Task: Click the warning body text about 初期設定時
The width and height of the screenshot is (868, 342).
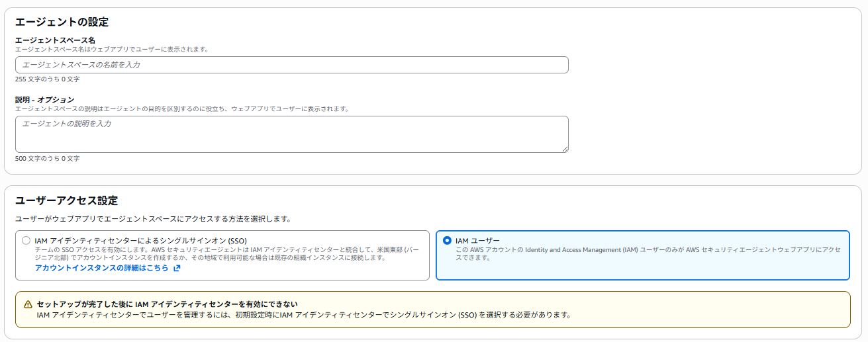Action: [303, 315]
